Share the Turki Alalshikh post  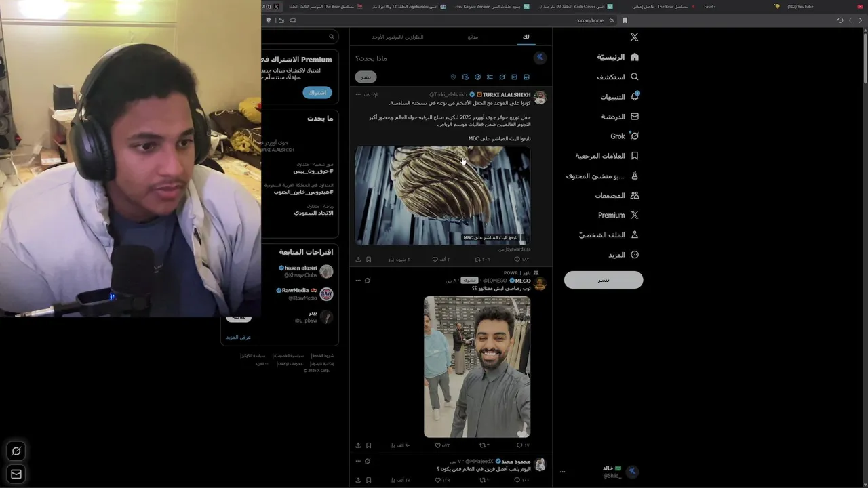pyautogui.click(x=358, y=259)
